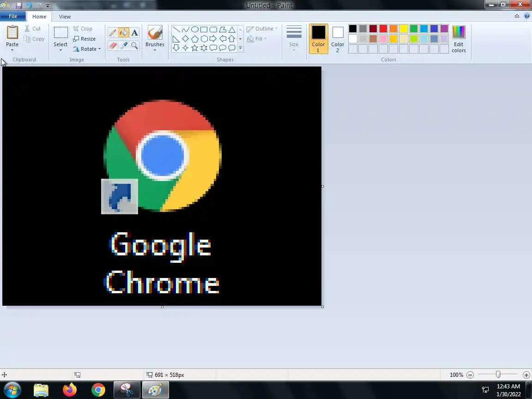The width and height of the screenshot is (532, 399).
Task: Pick the yellow color swatch
Action: click(x=404, y=29)
